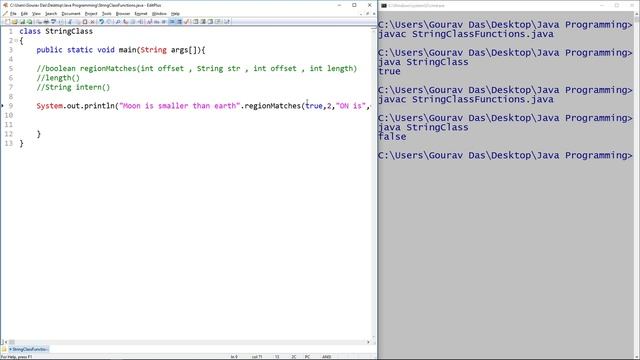This screenshot has width=640, height=360.
Task: Click the 'regionMatches' call on line 9
Action: click(272, 106)
